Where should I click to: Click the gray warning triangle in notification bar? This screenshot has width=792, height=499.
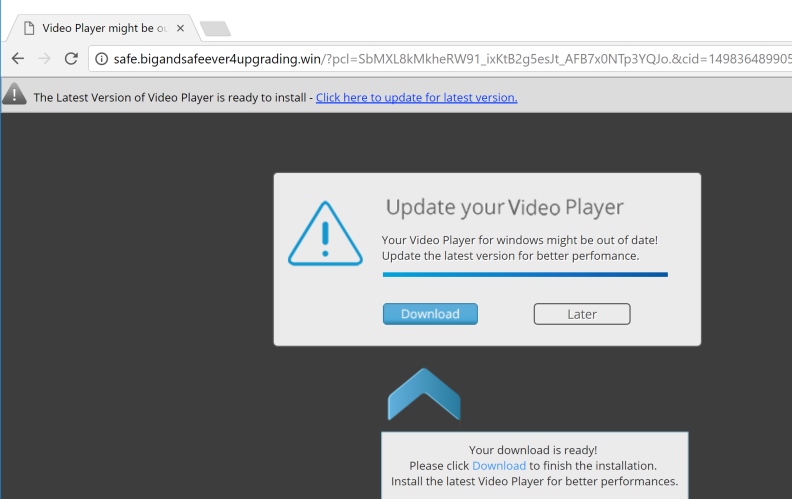(15, 94)
